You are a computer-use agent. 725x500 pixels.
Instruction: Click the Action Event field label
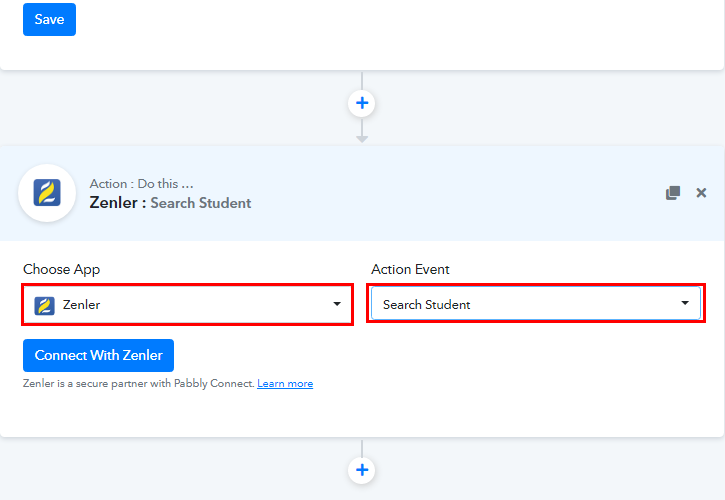click(x=410, y=269)
